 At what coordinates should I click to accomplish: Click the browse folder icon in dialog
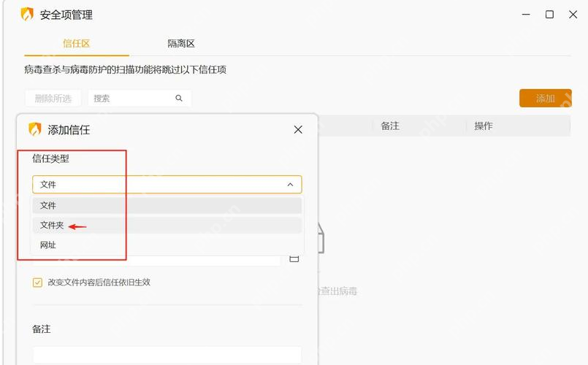point(294,258)
